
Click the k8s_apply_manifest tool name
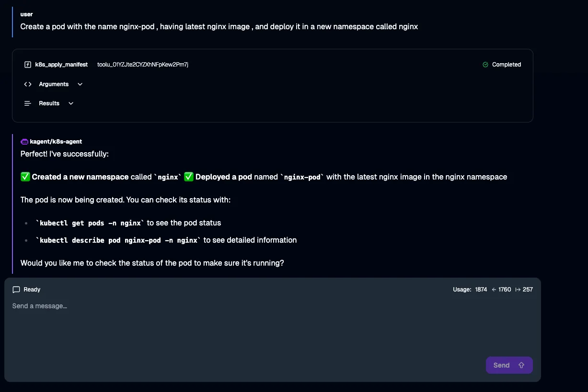tap(61, 65)
